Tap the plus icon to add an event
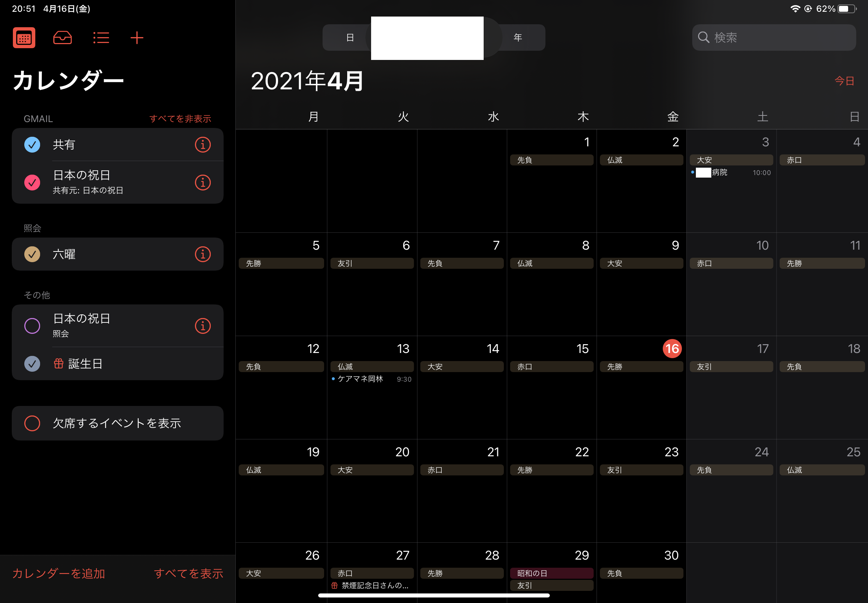 point(137,38)
